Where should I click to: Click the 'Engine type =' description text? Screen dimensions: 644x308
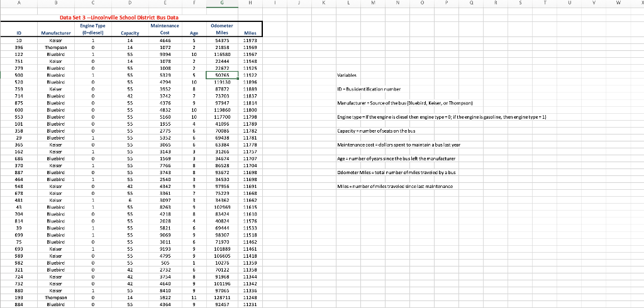(441, 117)
